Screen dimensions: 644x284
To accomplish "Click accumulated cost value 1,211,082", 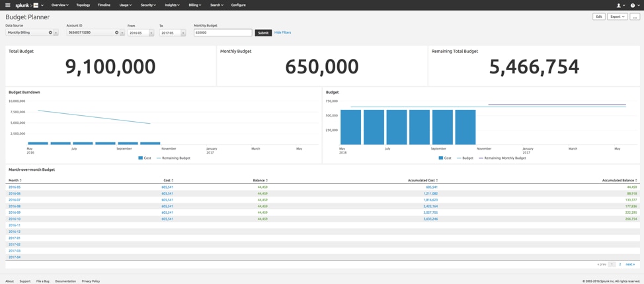I will [x=430, y=193].
